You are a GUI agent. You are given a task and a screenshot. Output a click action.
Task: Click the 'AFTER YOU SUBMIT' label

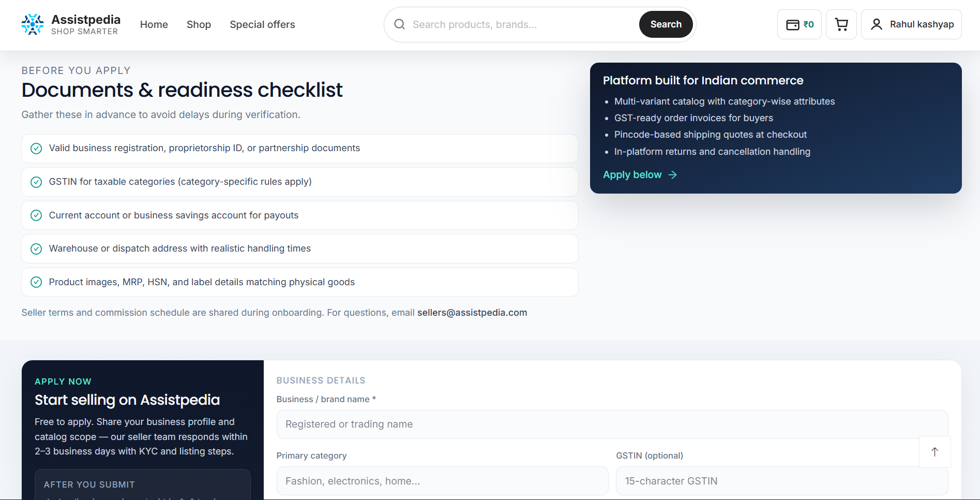tap(89, 484)
